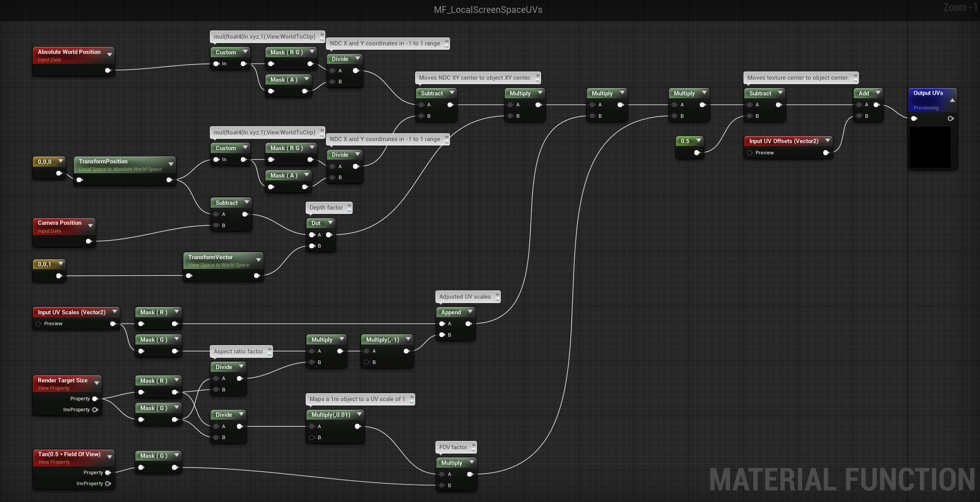Click the output pin of the Absolute World Position node
980x502 pixels.
[x=107, y=70]
